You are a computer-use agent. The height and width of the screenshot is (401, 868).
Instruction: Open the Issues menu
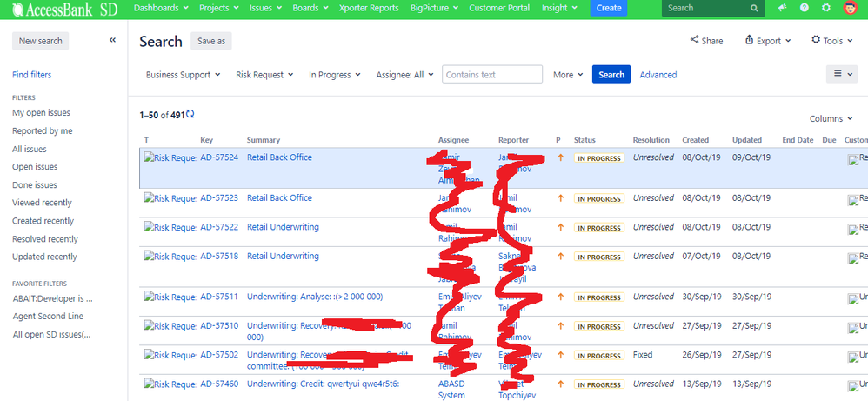coord(266,8)
